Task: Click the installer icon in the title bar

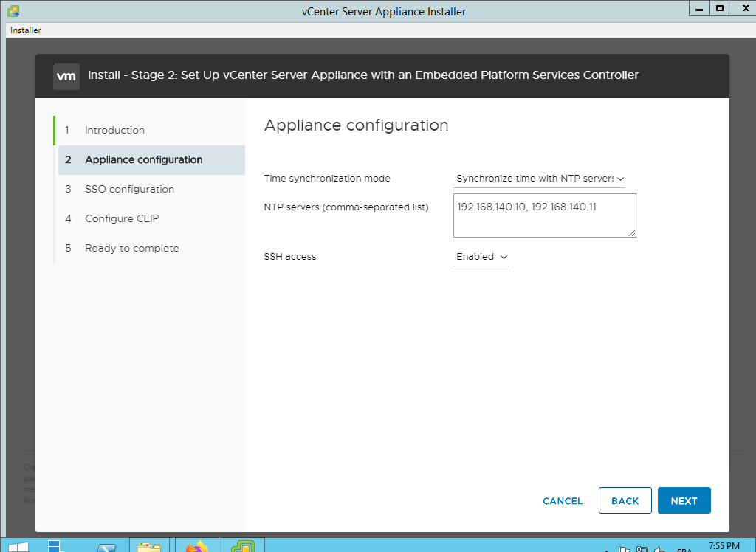Action: [x=13, y=10]
